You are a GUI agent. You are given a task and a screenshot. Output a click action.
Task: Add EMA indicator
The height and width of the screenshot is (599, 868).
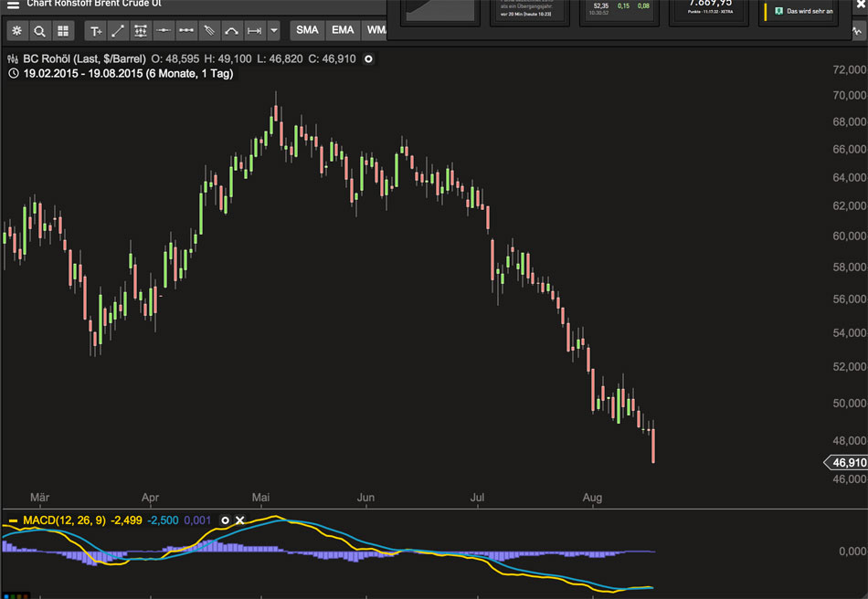[x=343, y=30]
